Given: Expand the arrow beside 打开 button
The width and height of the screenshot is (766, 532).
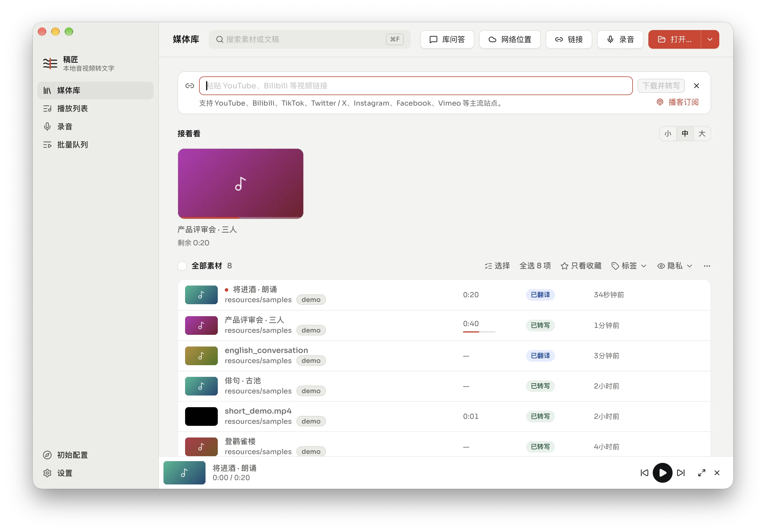Looking at the screenshot, I should point(710,39).
